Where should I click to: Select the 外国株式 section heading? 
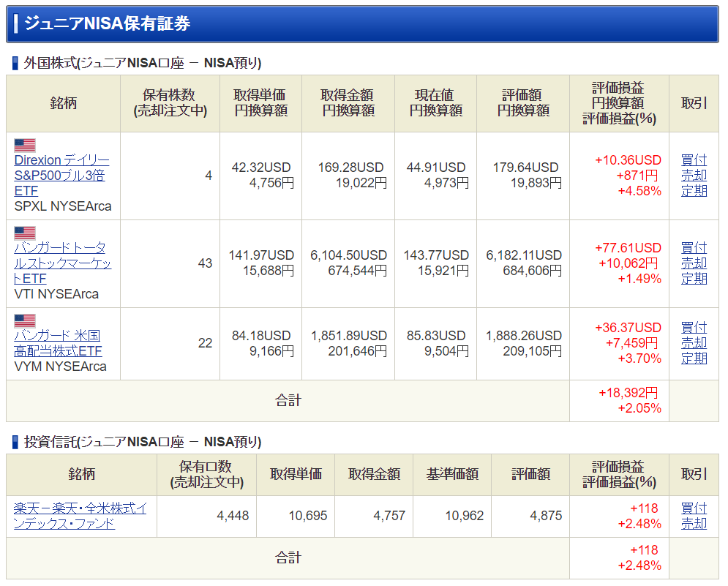[143, 63]
